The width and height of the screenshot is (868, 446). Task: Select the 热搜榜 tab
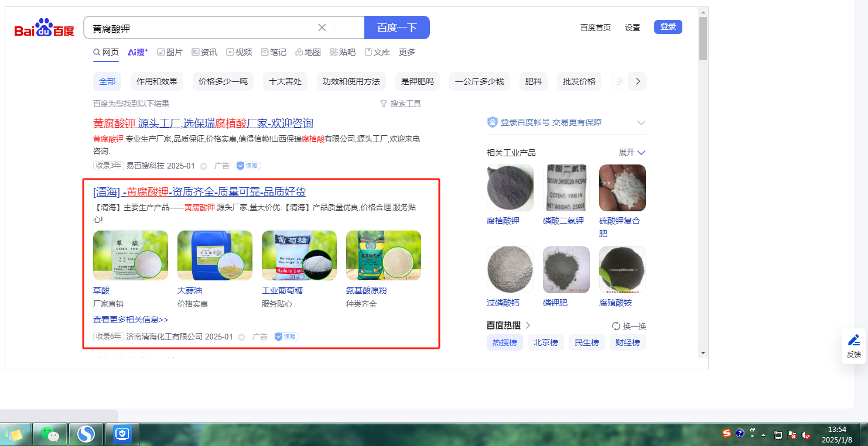pos(505,342)
